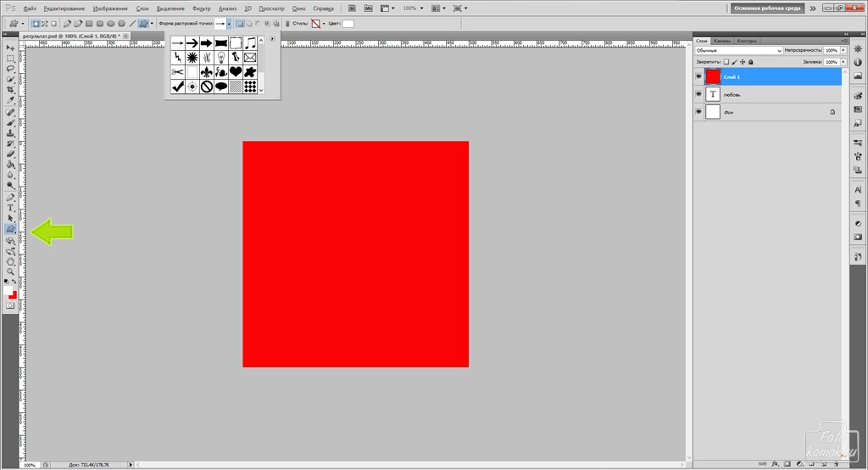Choose the light bulb shape
This screenshot has height=470, width=868.
point(221,57)
